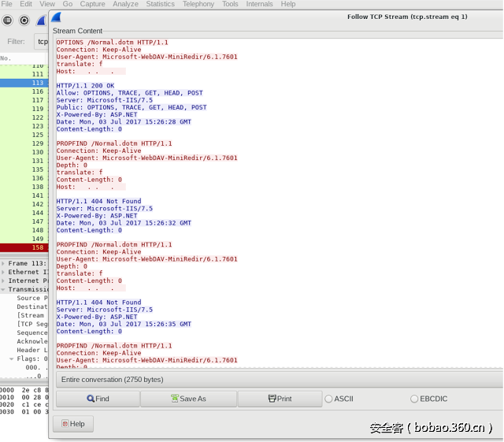Open Help for the stream dialog

72,424
